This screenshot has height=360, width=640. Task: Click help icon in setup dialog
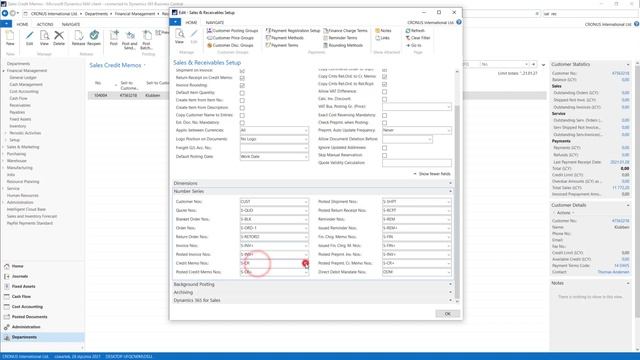click(459, 22)
